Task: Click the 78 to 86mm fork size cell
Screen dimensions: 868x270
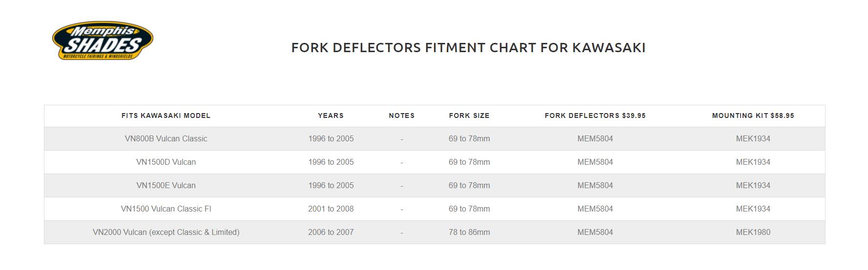Action: (469, 232)
